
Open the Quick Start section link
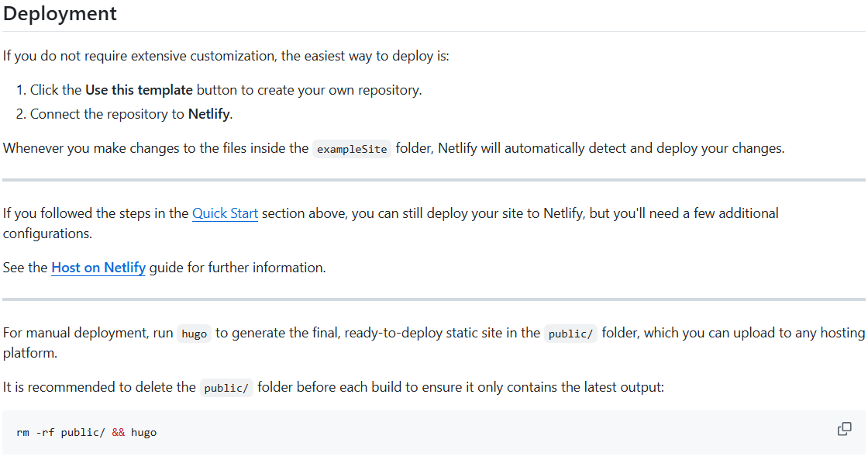tap(225, 213)
